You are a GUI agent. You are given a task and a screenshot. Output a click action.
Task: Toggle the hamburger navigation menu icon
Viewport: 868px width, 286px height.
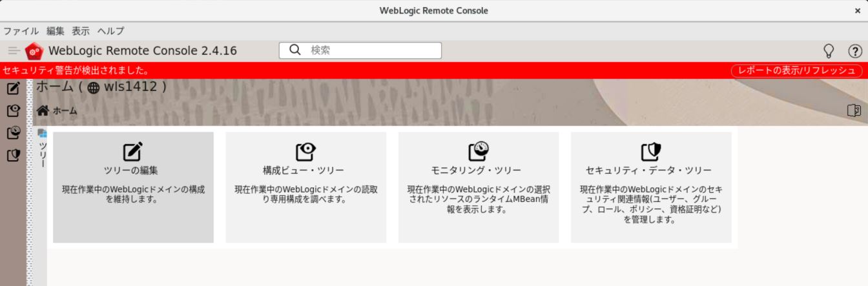click(x=14, y=50)
